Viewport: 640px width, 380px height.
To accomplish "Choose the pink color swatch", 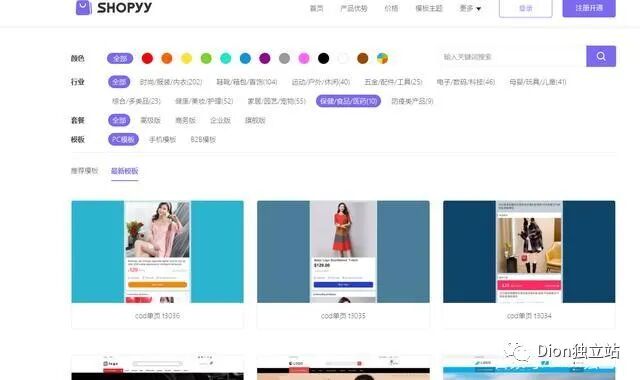I will [304, 58].
